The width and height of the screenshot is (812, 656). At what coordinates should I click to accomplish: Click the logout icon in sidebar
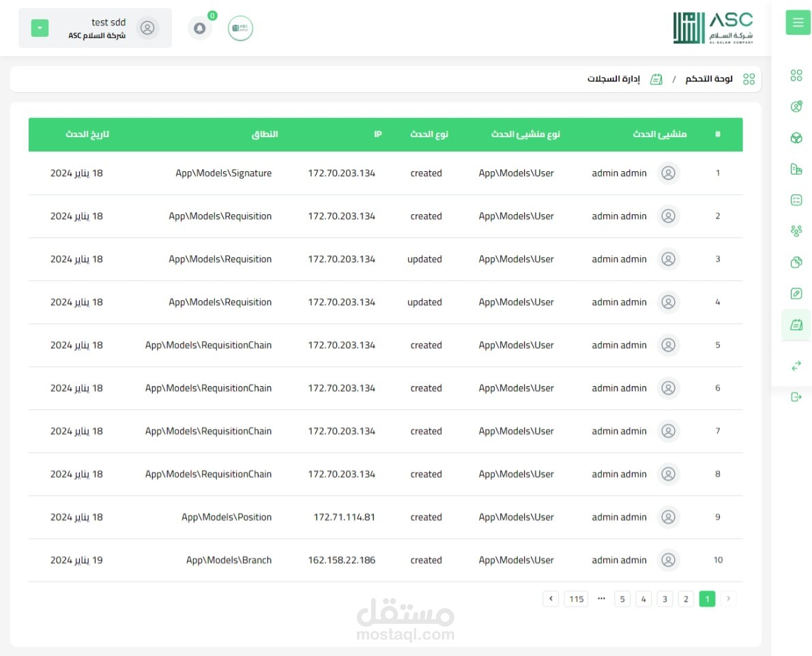point(796,397)
